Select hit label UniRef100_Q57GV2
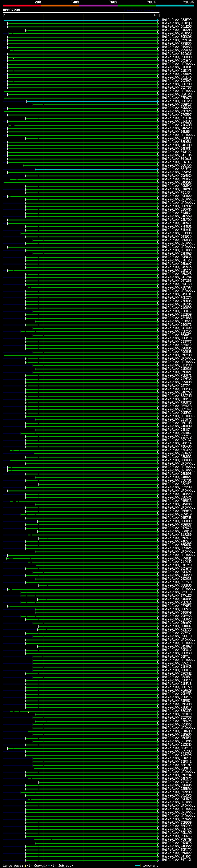 point(176,819)
